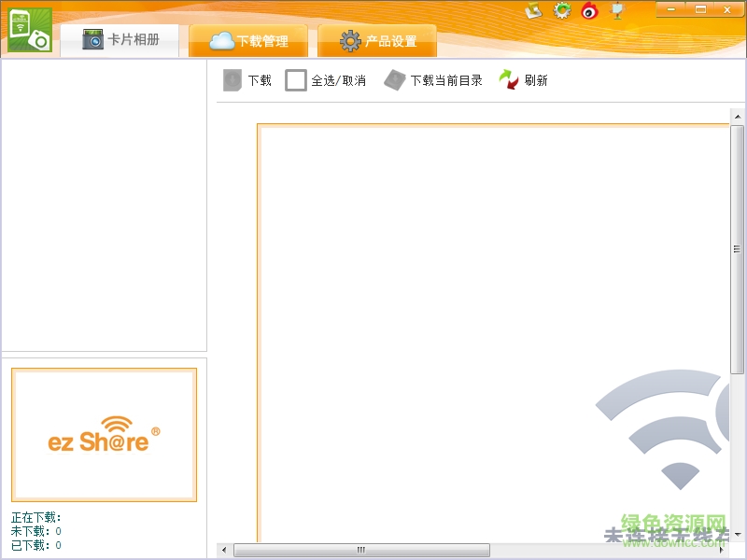This screenshot has width=747, height=560.
Task: Click the 下载 label next to its icon
Action: pos(261,80)
